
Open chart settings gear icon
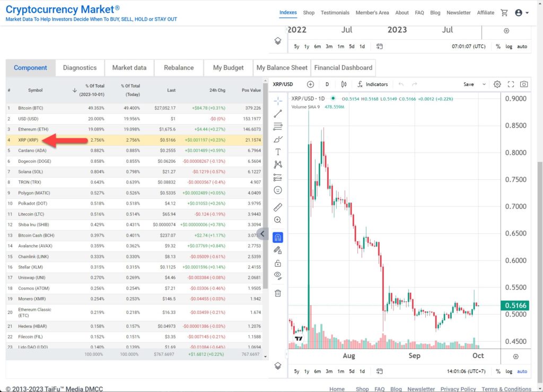point(497,84)
